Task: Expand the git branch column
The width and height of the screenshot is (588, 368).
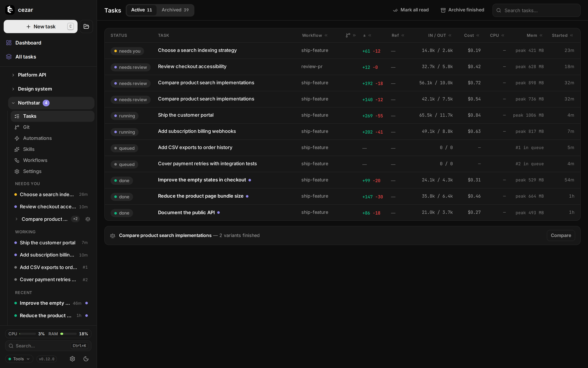Action: pyautogui.click(x=354, y=35)
